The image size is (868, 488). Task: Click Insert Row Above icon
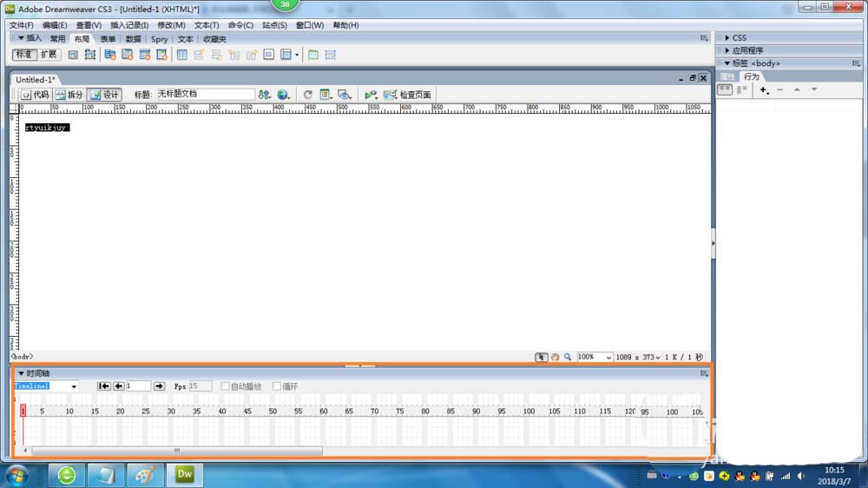point(200,55)
